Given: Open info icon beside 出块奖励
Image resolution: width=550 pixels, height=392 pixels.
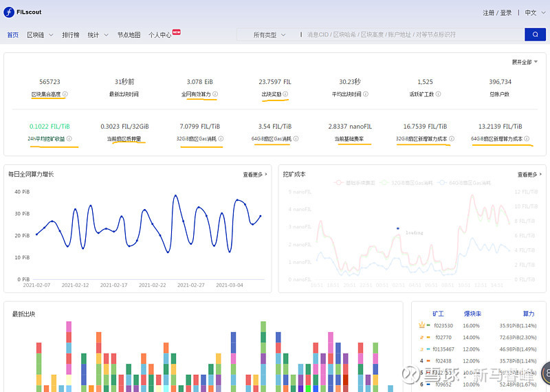Looking at the screenshot, I should 285,94.
